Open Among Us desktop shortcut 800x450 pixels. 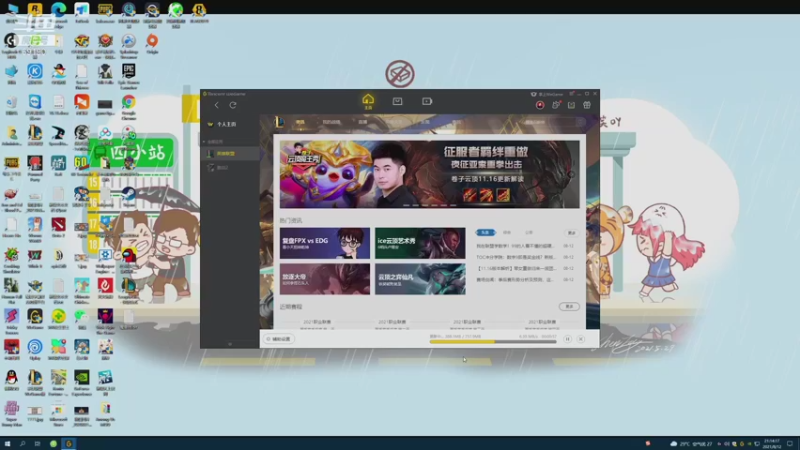(x=129, y=258)
